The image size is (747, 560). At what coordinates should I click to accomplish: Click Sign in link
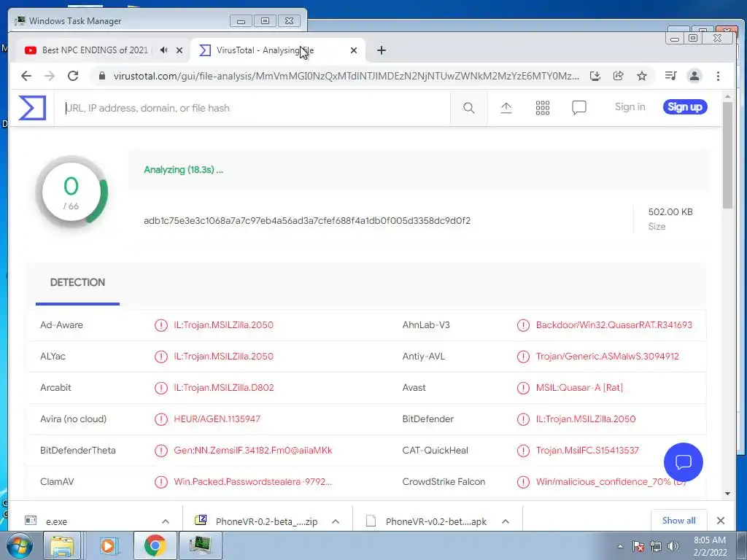click(x=630, y=106)
